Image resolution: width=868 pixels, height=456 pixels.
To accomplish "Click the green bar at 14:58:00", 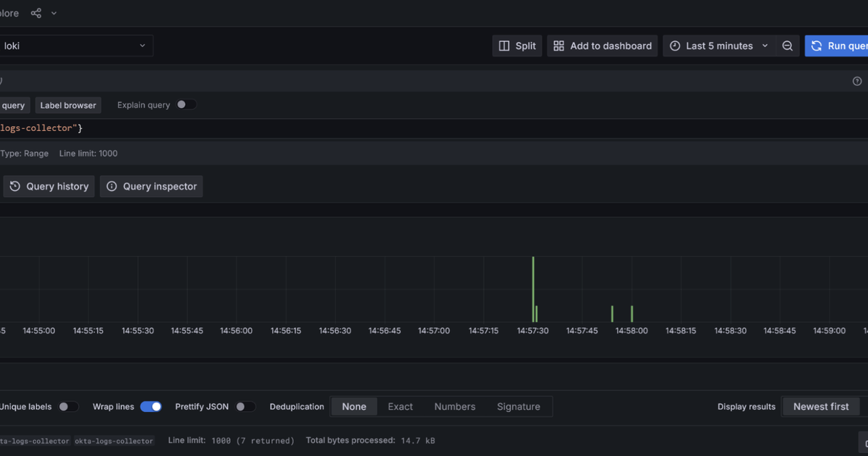I will 631,313.
